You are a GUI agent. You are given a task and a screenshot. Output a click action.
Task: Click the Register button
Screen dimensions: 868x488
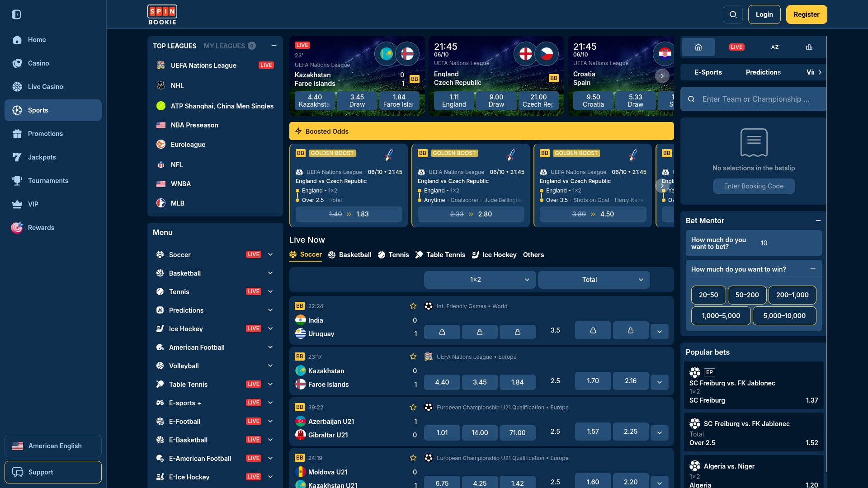[x=807, y=14]
